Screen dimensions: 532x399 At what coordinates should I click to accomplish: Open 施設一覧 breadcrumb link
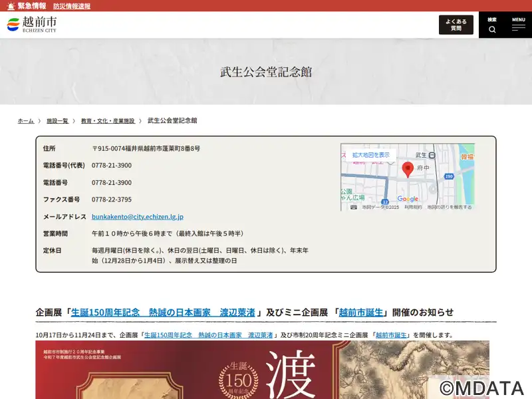(57, 121)
